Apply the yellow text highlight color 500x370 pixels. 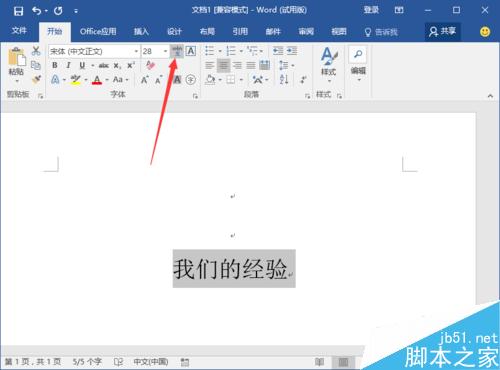76,80
